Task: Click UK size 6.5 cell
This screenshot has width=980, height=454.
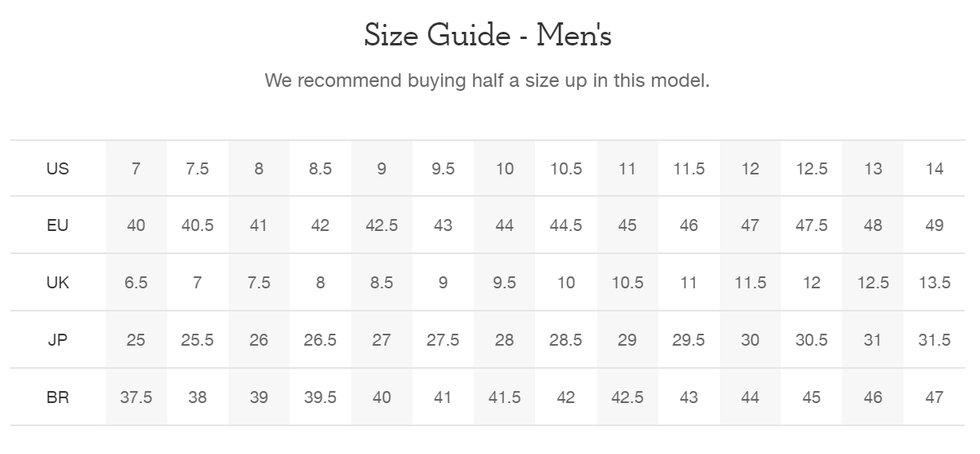Action: point(136,283)
